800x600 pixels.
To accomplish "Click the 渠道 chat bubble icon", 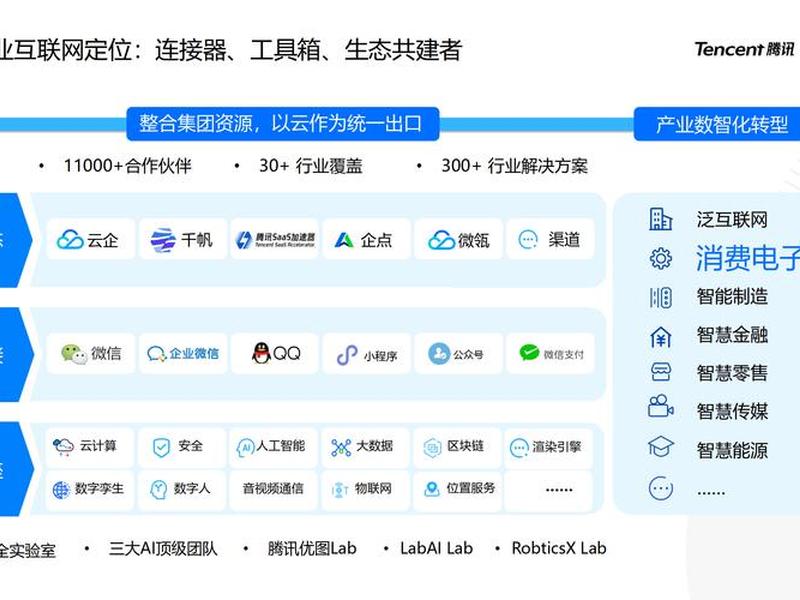I will (528, 239).
